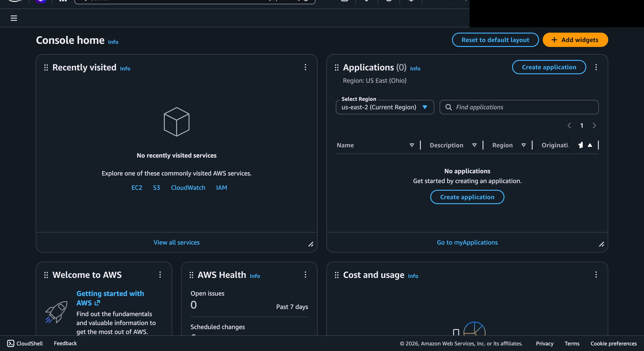
Task: Open Getting started with AWS link
Action: click(x=110, y=298)
